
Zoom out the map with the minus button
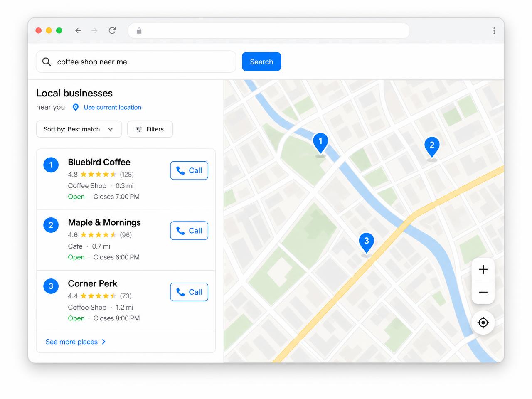483,293
